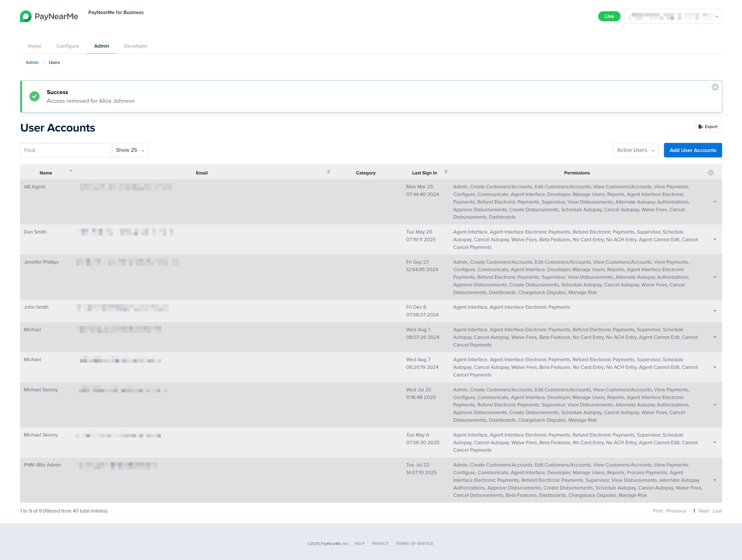Open the PRIVACY footer link
The image size is (742, 560).
click(380, 544)
